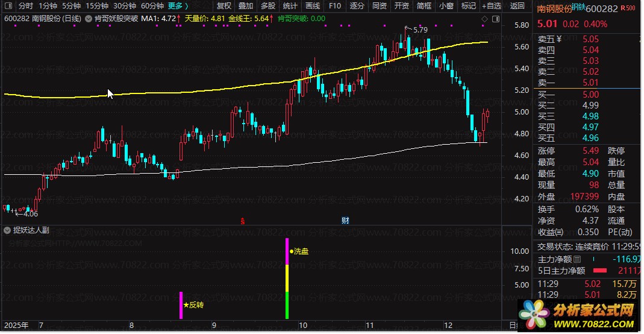
Task: Click stock name 南钢股份 in quote panel
Action: coord(554,9)
